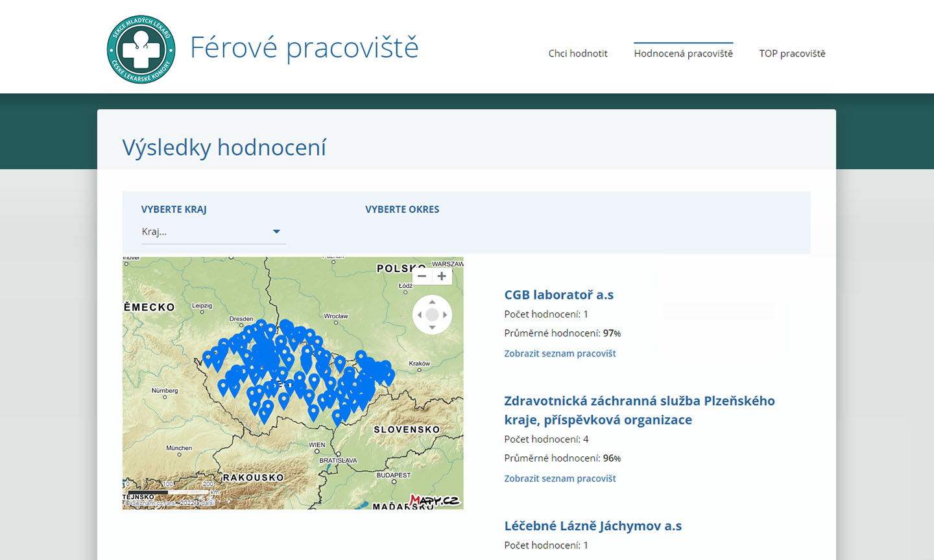Open CGB laboratoř a.s heading link
The width and height of the screenshot is (934, 560).
click(559, 295)
